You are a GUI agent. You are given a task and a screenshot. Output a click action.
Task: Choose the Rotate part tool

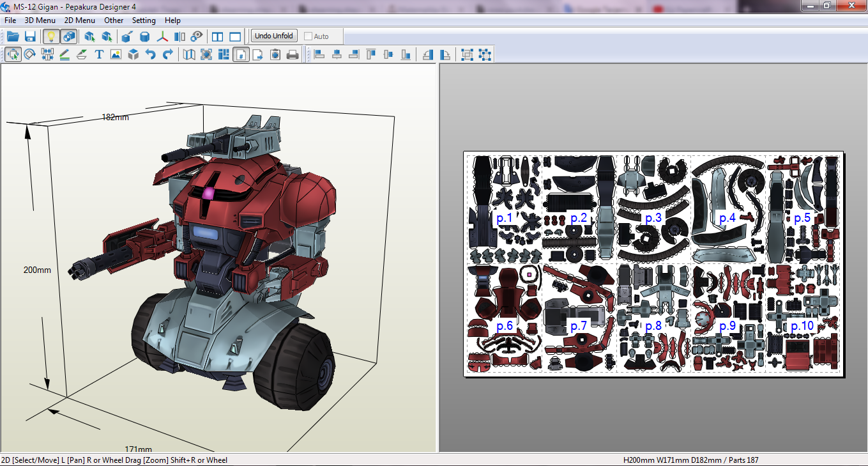point(29,54)
